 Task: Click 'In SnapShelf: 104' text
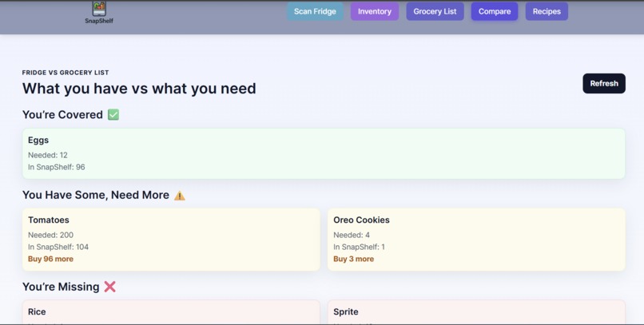(58, 247)
